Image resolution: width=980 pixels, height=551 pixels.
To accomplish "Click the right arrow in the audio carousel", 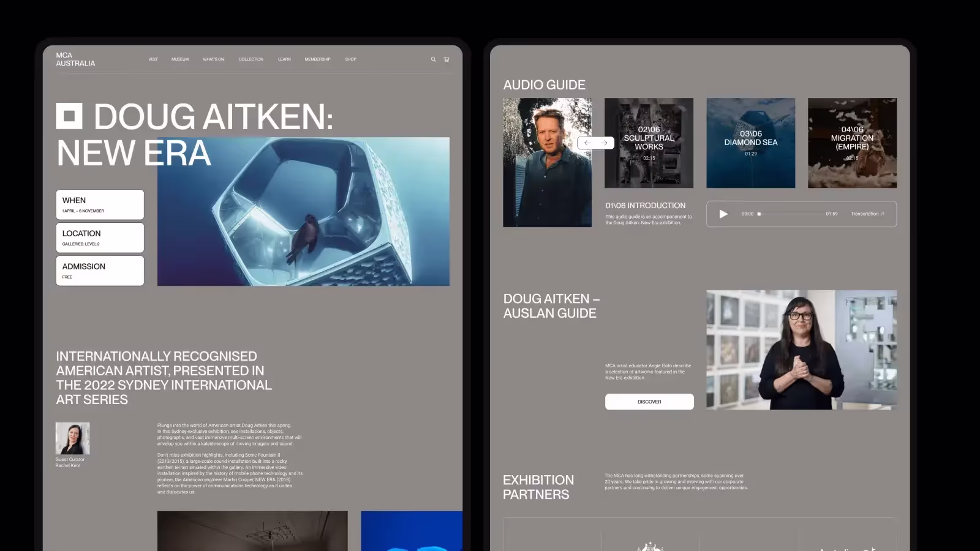I will point(604,143).
